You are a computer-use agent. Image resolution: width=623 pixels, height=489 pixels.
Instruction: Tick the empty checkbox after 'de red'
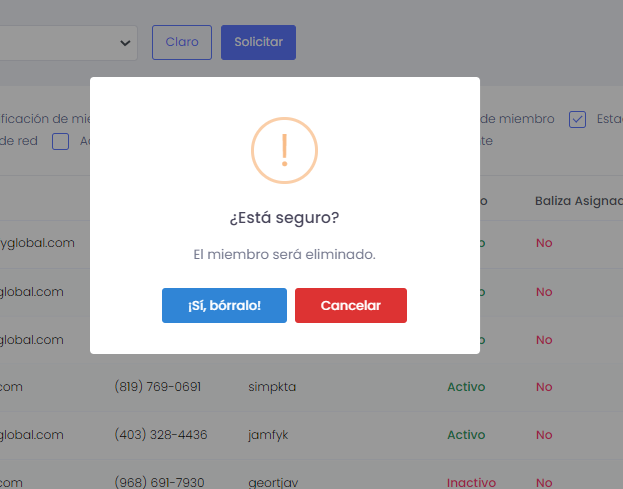[60, 141]
